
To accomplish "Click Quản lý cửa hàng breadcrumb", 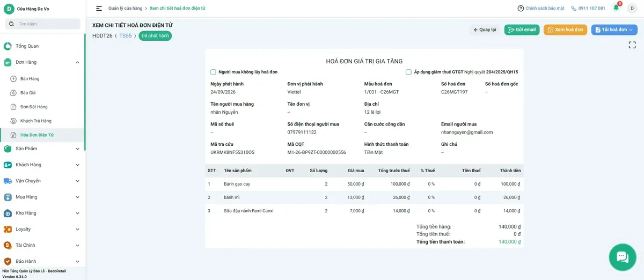I will [x=125, y=8].
